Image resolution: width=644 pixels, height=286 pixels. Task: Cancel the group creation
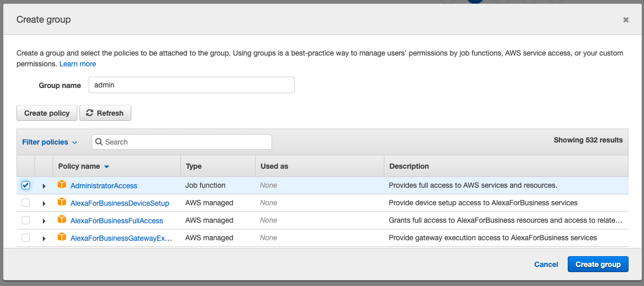(x=546, y=264)
